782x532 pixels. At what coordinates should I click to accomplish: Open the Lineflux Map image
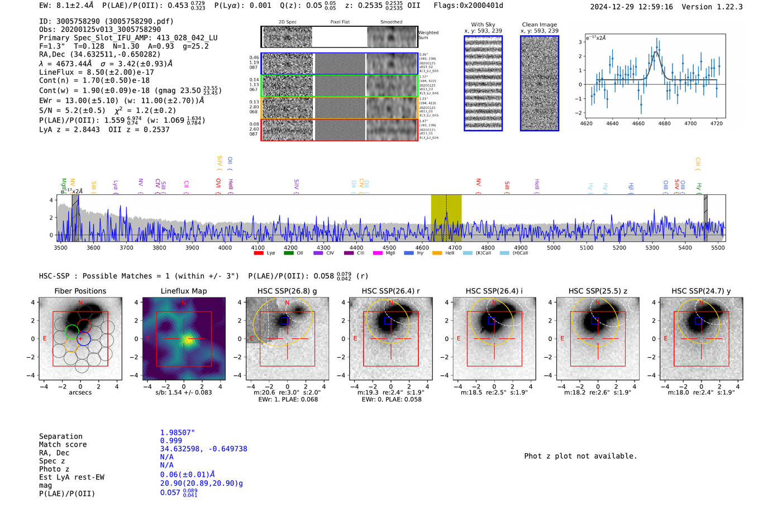[x=184, y=339]
